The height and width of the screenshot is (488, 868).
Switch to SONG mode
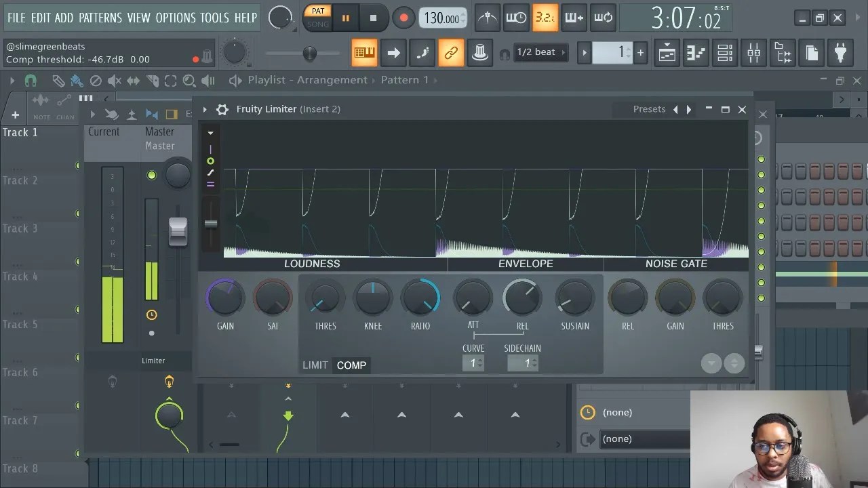[318, 24]
